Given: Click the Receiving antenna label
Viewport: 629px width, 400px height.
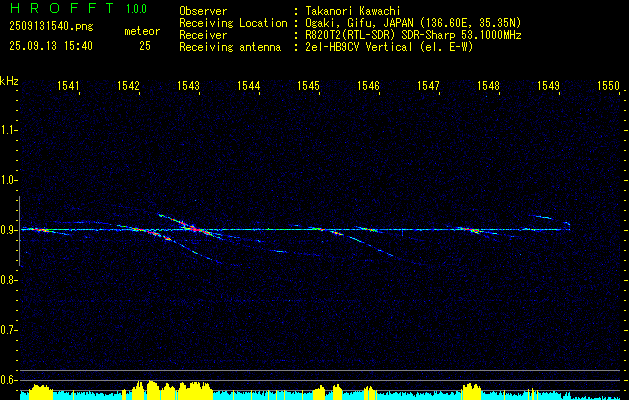Looking at the screenshot, I should pos(230,47).
